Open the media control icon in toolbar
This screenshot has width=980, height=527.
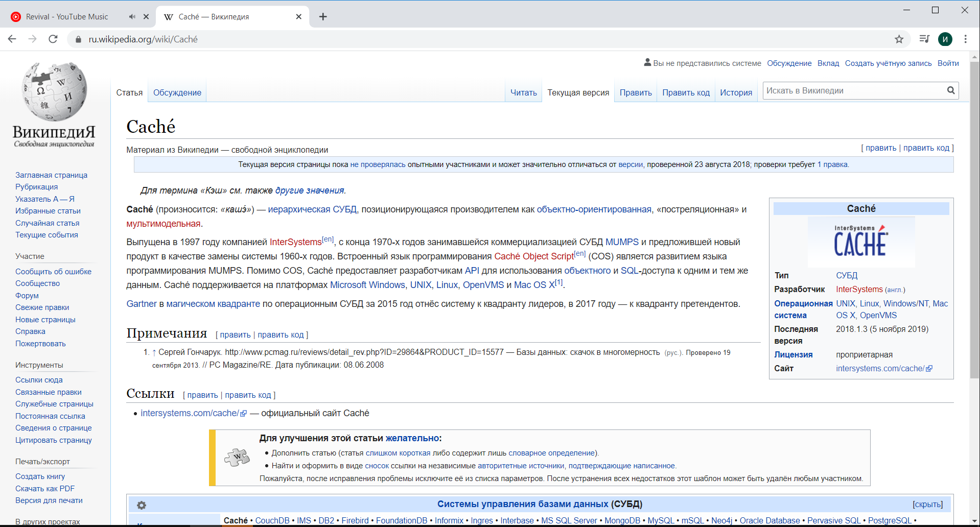(x=924, y=39)
